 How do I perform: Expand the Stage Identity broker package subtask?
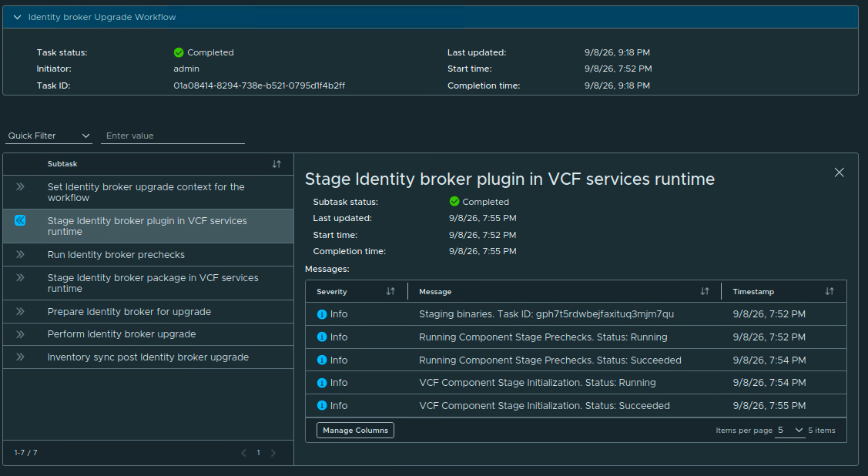[x=20, y=278]
